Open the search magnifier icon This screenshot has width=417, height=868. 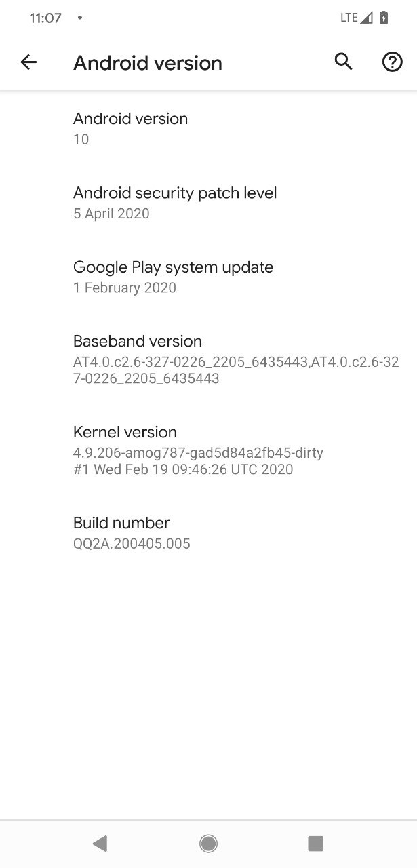coord(344,62)
